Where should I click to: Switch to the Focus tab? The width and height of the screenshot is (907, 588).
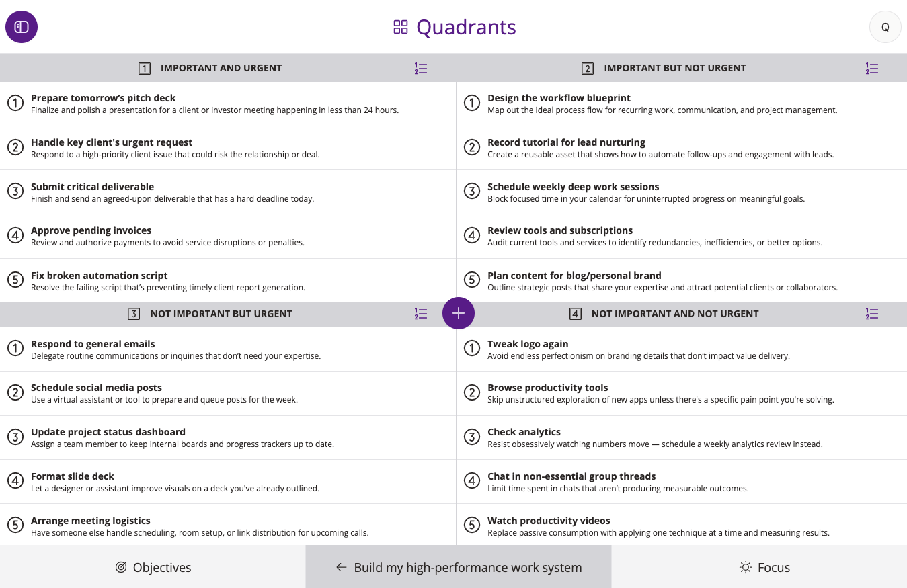coord(764,567)
